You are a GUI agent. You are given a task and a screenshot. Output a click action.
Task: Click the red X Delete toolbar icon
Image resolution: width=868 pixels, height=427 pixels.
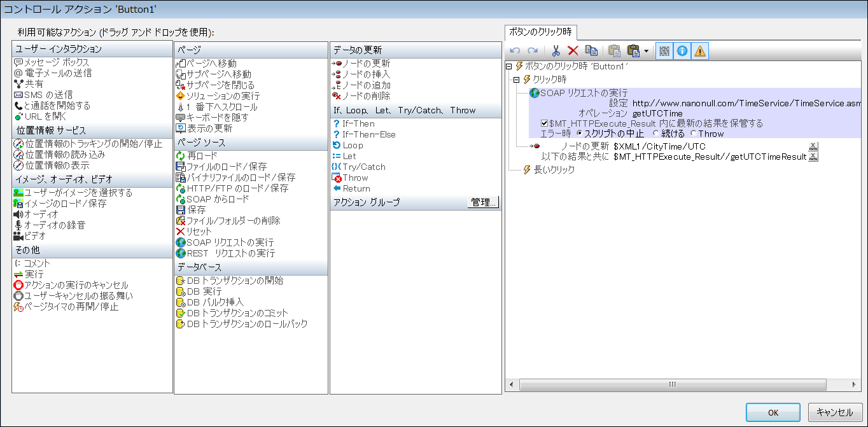pos(573,52)
